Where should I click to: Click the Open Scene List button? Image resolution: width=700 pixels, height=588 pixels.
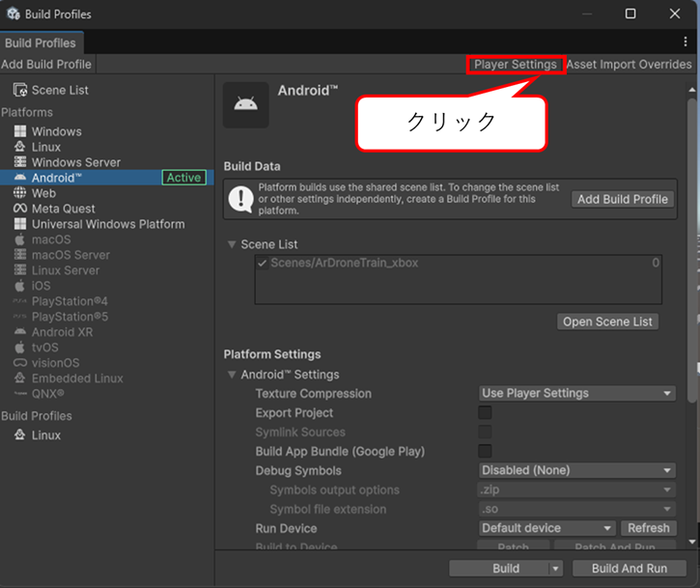pos(607,322)
